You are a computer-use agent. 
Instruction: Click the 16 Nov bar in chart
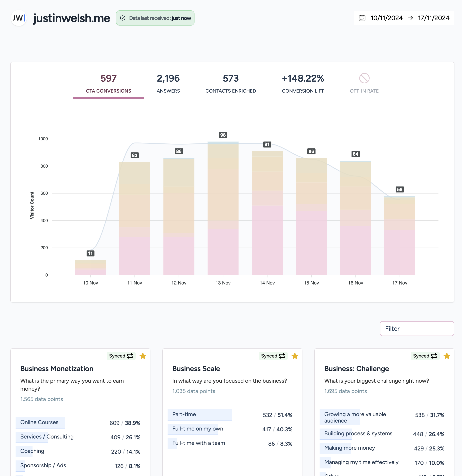click(x=356, y=218)
